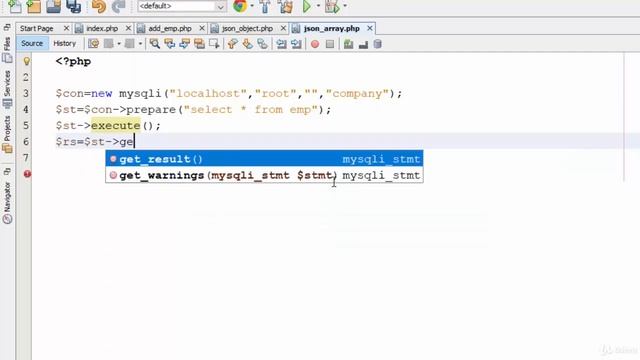Switch to add_emp.php tab
The height and width of the screenshot is (360, 640).
(170, 28)
